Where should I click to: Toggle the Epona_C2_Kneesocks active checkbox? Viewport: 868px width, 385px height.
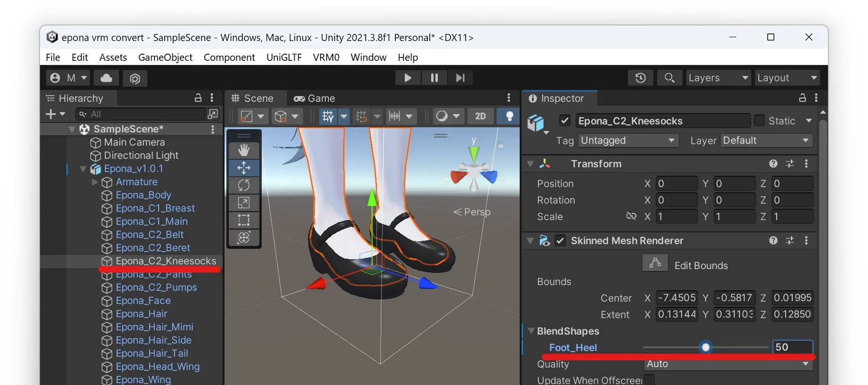coord(565,121)
